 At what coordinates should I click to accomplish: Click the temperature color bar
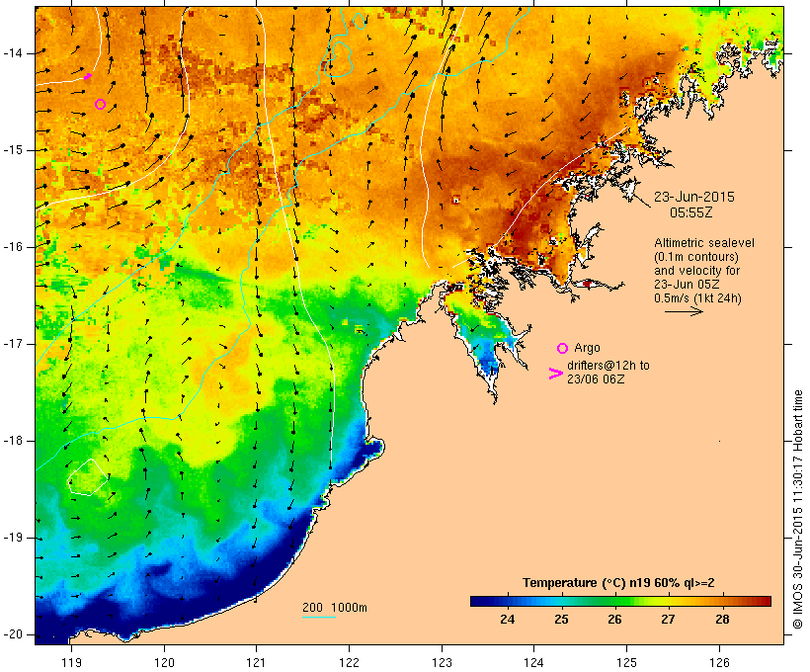[x=620, y=601]
